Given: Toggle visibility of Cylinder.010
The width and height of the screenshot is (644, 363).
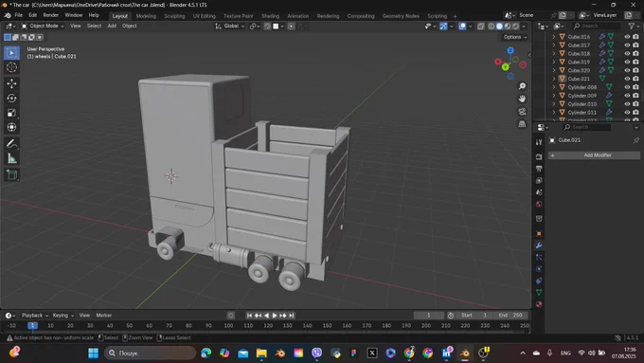Looking at the screenshot, I should (x=627, y=104).
